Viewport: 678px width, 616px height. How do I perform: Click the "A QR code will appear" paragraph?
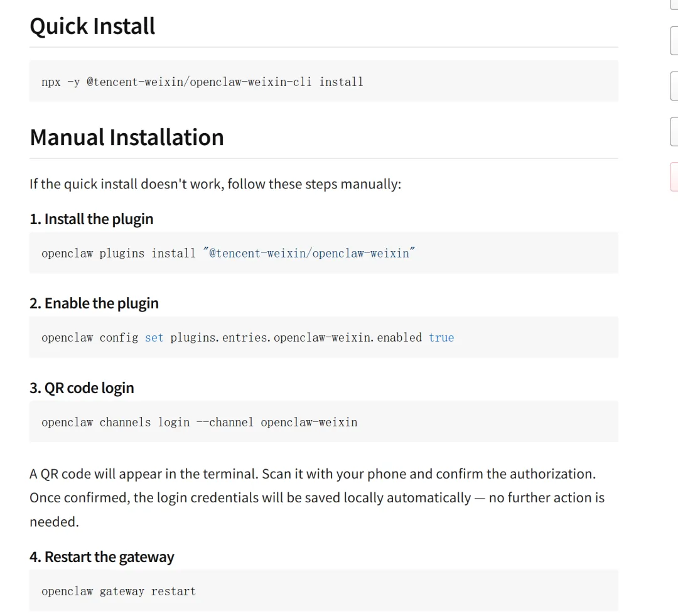tap(312, 474)
